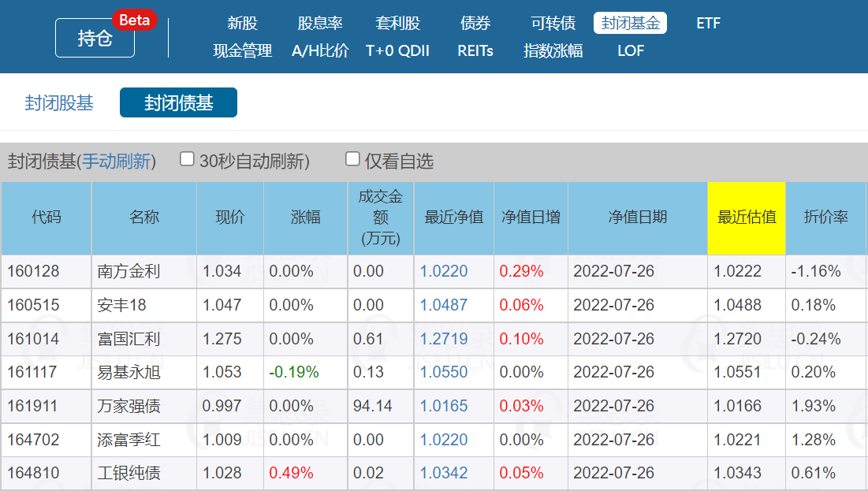Navigate to REITs section
The image size is (868, 491).
[475, 50]
